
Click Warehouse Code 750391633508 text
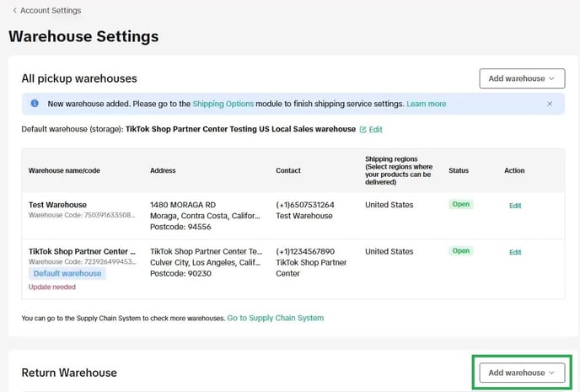82,215
